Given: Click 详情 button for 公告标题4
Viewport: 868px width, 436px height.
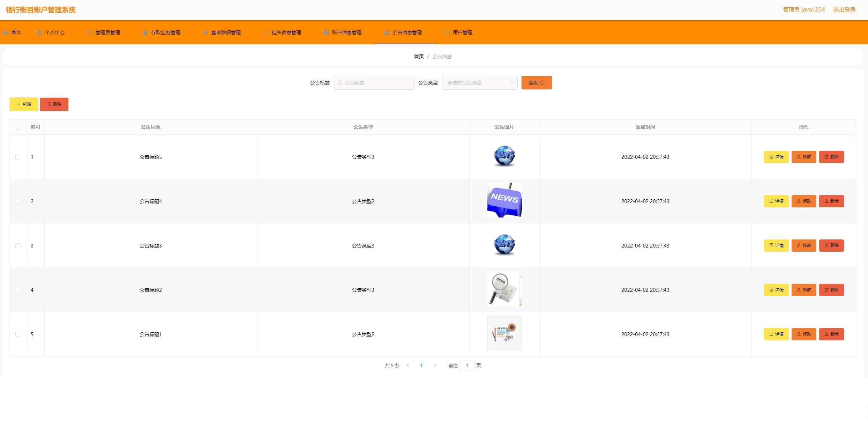Looking at the screenshot, I should point(776,201).
